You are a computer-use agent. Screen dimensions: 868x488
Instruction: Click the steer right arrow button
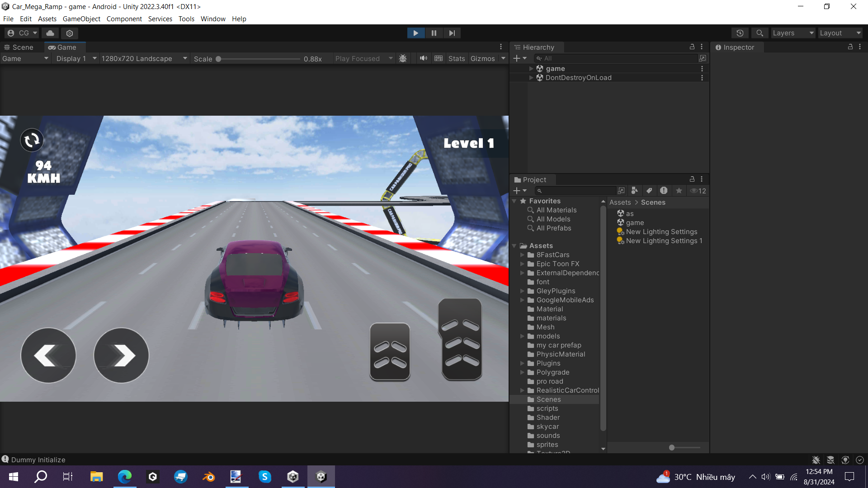coord(121,356)
